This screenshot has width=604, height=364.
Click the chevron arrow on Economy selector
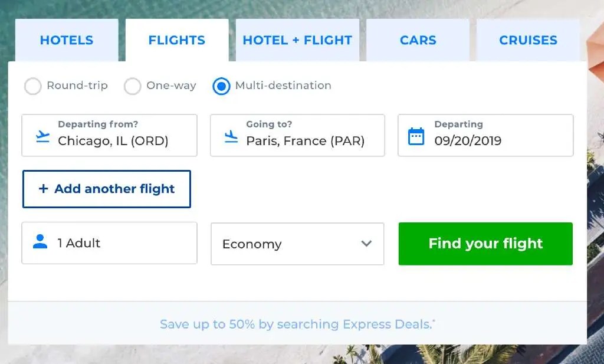tap(366, 244)
